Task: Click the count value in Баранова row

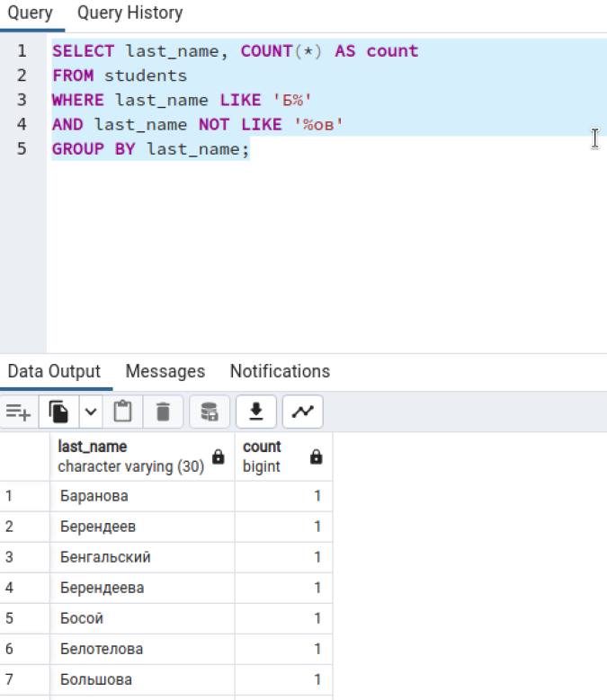Action: tap(283, 496)
